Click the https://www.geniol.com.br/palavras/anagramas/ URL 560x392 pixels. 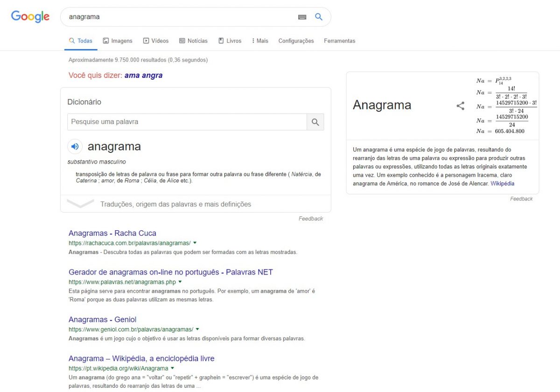pos(131,330)
